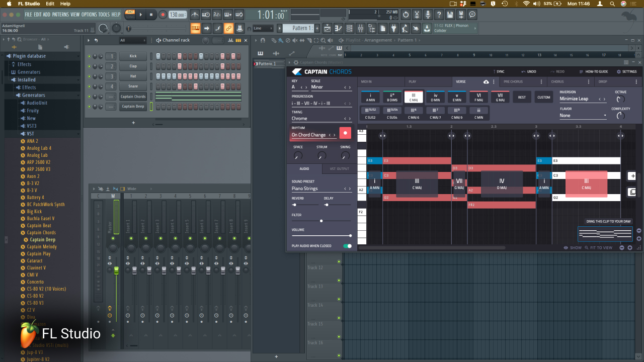Open the PATTERNS menu
This screenshot has height=362, width=644.
point(60,15)
